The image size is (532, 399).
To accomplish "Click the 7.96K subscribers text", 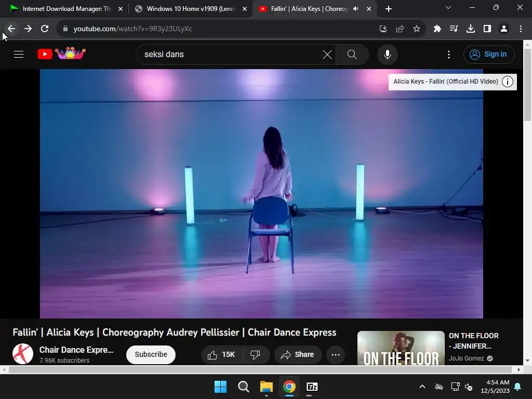I will coord(64,361).
